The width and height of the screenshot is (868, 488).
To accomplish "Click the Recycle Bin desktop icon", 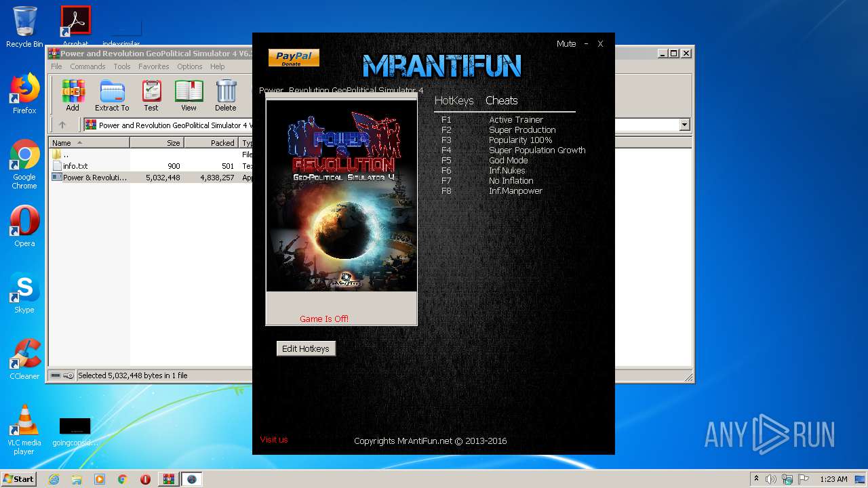I will 24,27.
